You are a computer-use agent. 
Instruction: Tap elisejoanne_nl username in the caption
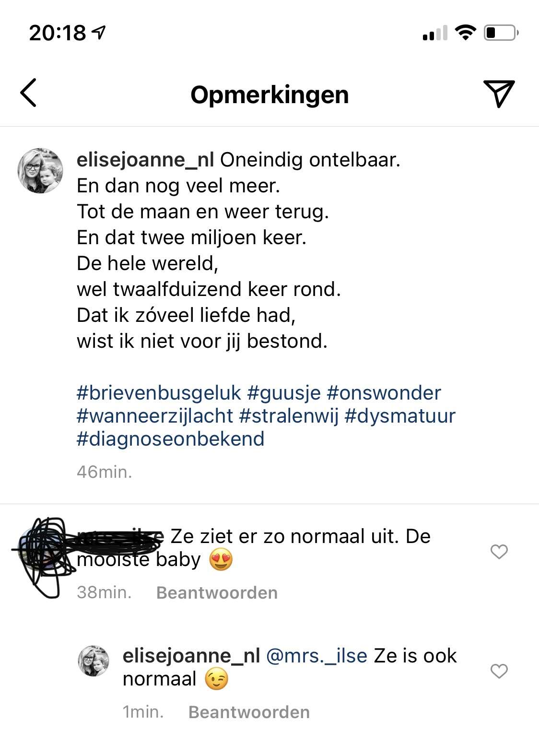[x=145, y=160]
